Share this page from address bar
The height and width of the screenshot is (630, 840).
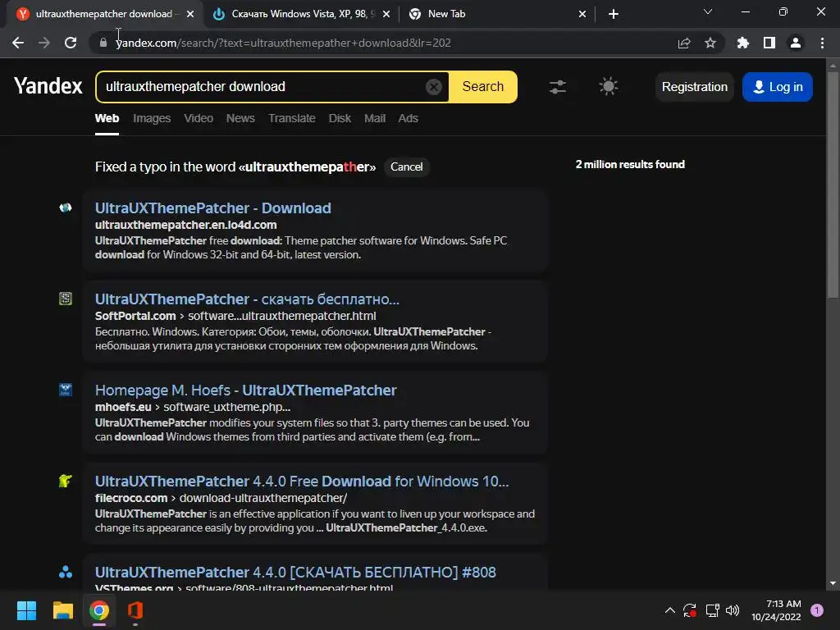[x=684, y=43]
